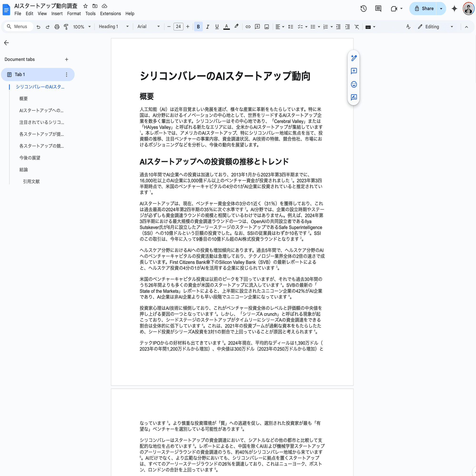476x476 pixels.
Task: Toggle italic formatting
Action: click(x=208, y=27)
